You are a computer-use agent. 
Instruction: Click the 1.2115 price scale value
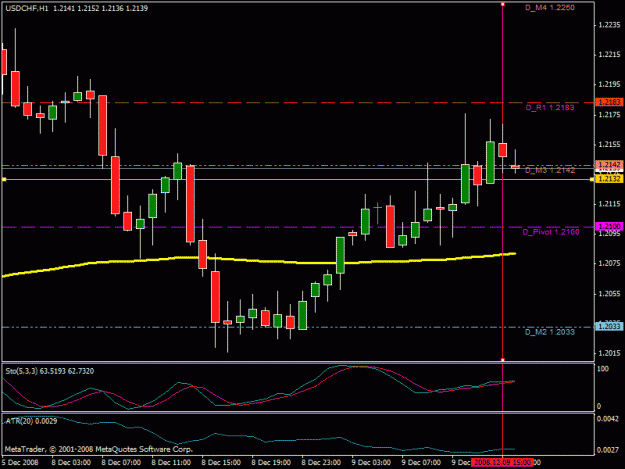pyautogui.click(x=610, y=204)
